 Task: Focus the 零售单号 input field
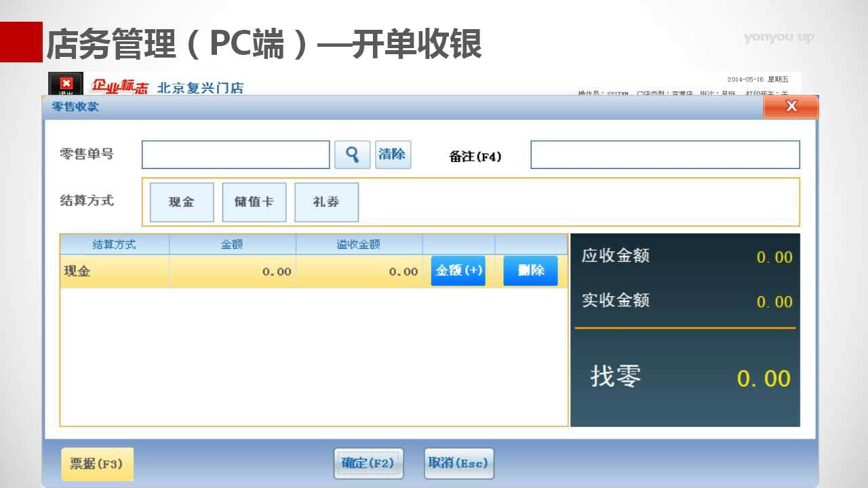tap(235, 155)
